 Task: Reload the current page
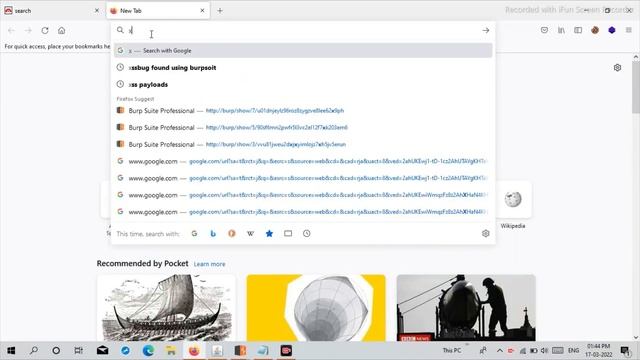click(x=45, y=30)
